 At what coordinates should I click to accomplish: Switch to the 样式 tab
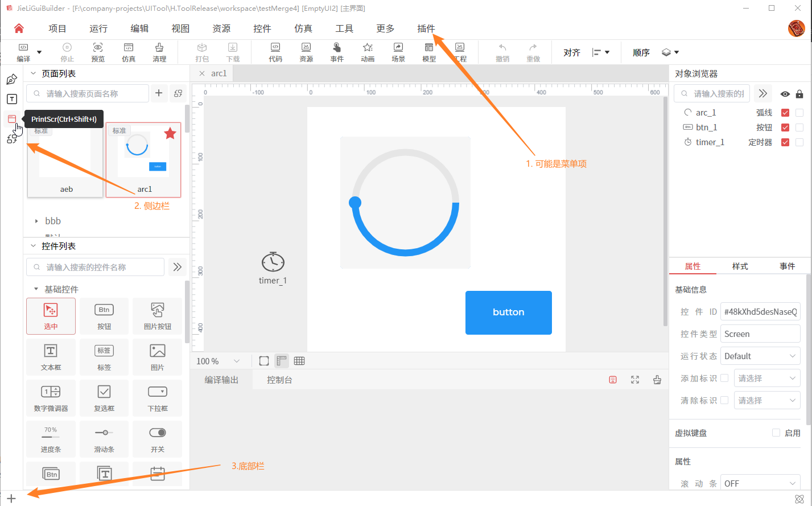(740, 266)
